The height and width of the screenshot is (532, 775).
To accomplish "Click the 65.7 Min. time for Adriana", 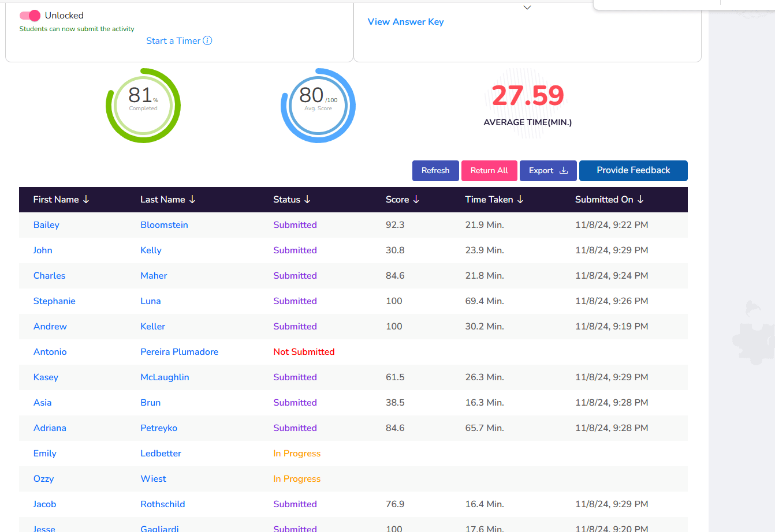I will pos(485,428).
